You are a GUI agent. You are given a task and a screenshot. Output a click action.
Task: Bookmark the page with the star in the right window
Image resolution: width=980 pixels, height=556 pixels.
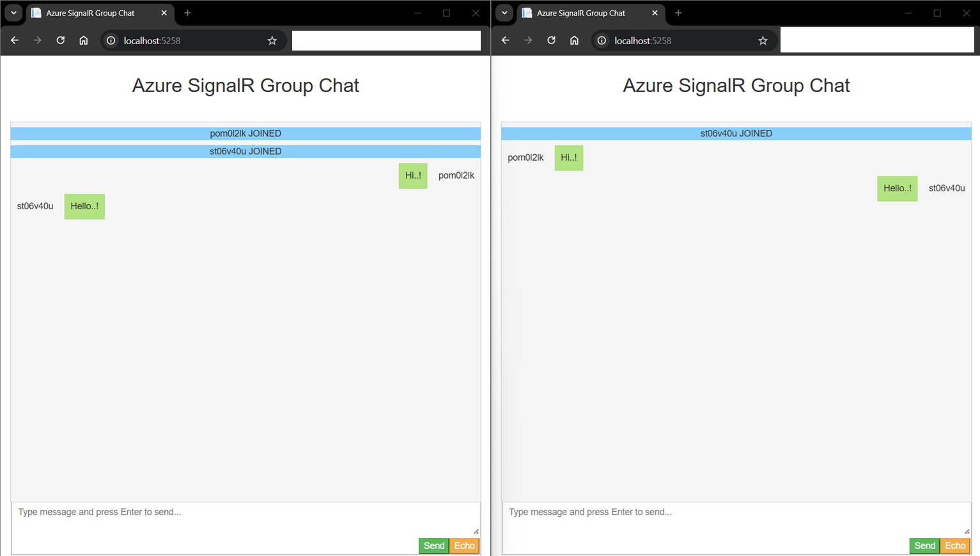763,40
